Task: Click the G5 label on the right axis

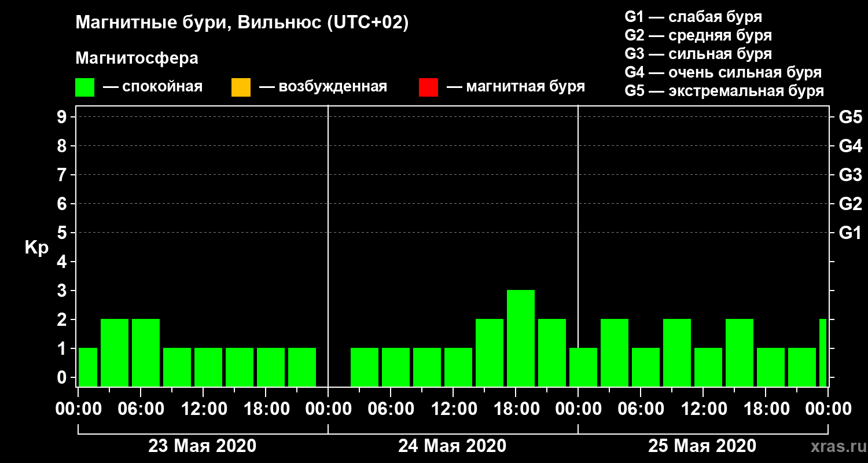Action: tap(851, 117)
